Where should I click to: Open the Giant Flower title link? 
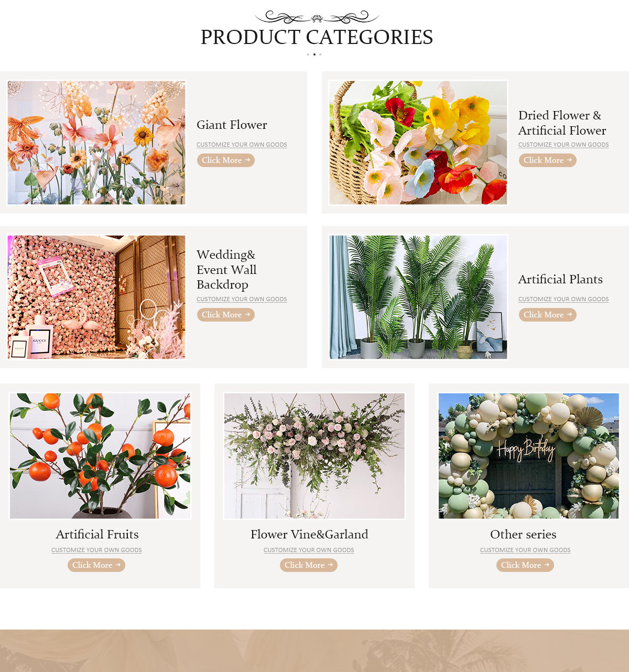(232, 125)
